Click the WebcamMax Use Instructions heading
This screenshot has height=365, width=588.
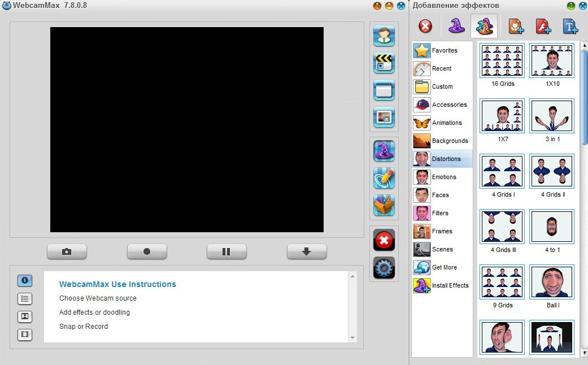[117, 284]
